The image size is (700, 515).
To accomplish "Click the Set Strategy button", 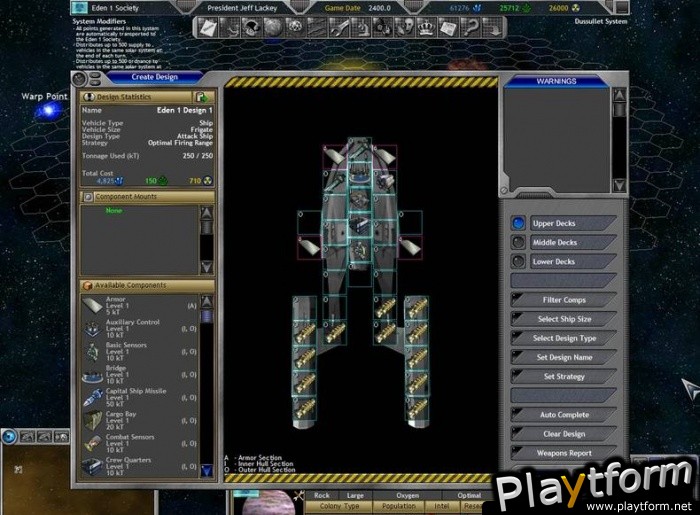I will (x=564, y=377).
